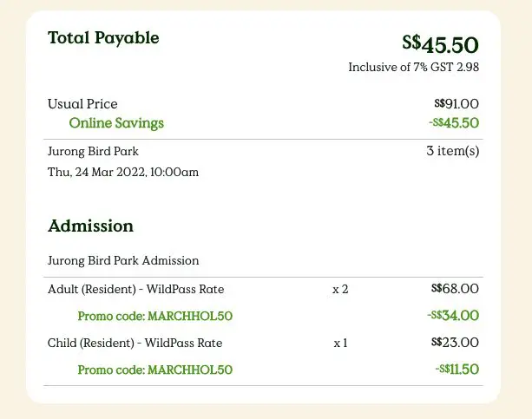
Task: Select the S$23.00 child ticket price
Action: pyautogui.click(x=455, y=343)
